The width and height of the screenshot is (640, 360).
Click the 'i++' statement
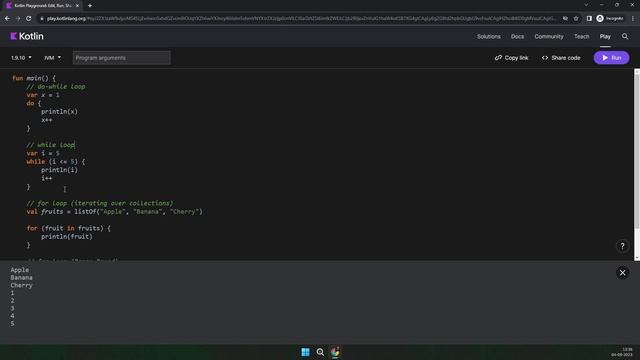tap(47, 178)
